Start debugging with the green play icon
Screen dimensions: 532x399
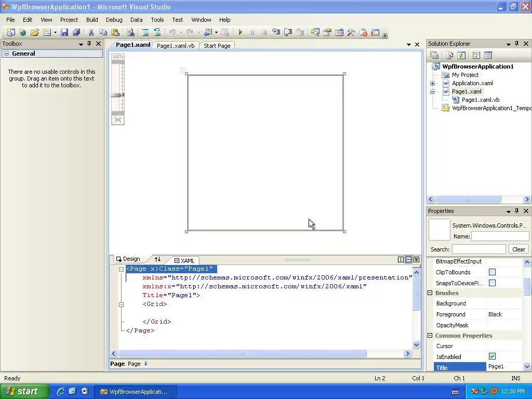(240, 32)
